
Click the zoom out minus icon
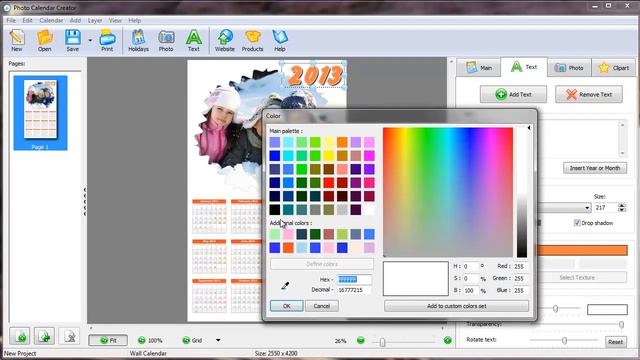click(360, 340)
